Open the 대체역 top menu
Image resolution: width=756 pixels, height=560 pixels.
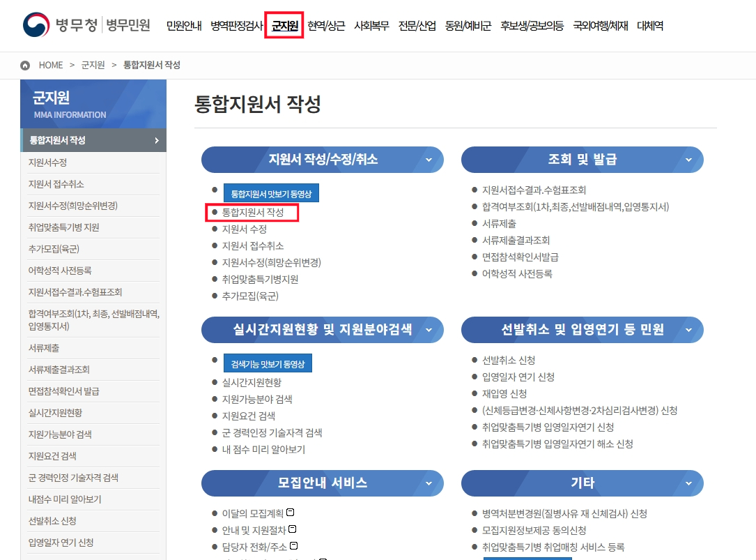[650, 26]
